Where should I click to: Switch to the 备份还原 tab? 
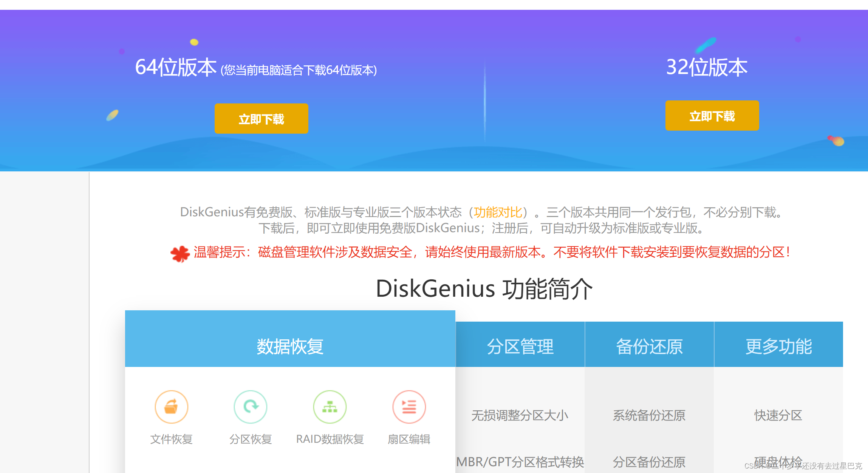click(x=649, y=346)
